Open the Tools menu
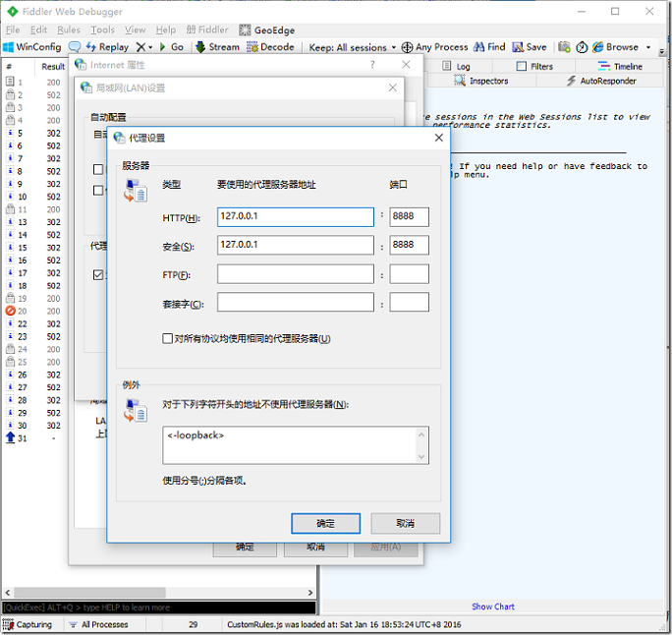Viewport: 672px width, 635px height. (102, 29)
